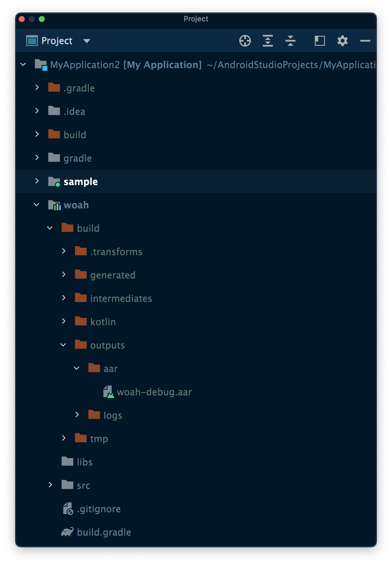Collapse the aar folder
The image size is (392, 565).
click(77, 368)
